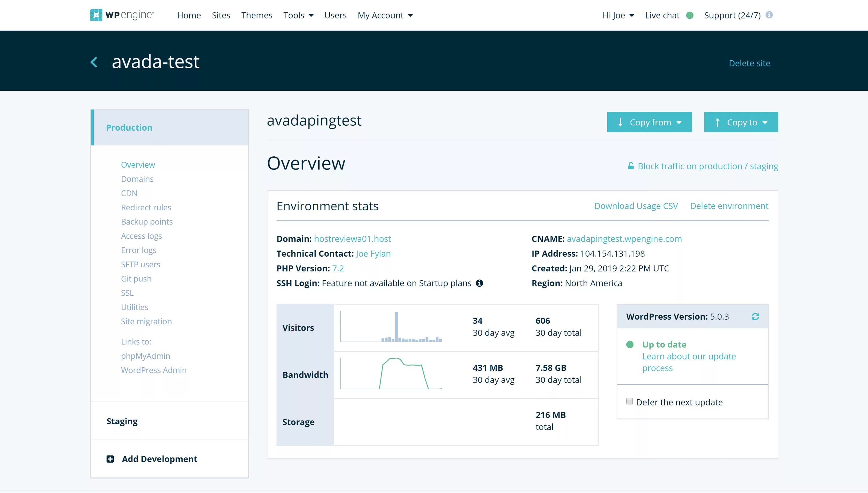The image size is (868, 493).
Task: Open the Hi Joe user menu
Action: pyautogui.click(x=618, y=15)
